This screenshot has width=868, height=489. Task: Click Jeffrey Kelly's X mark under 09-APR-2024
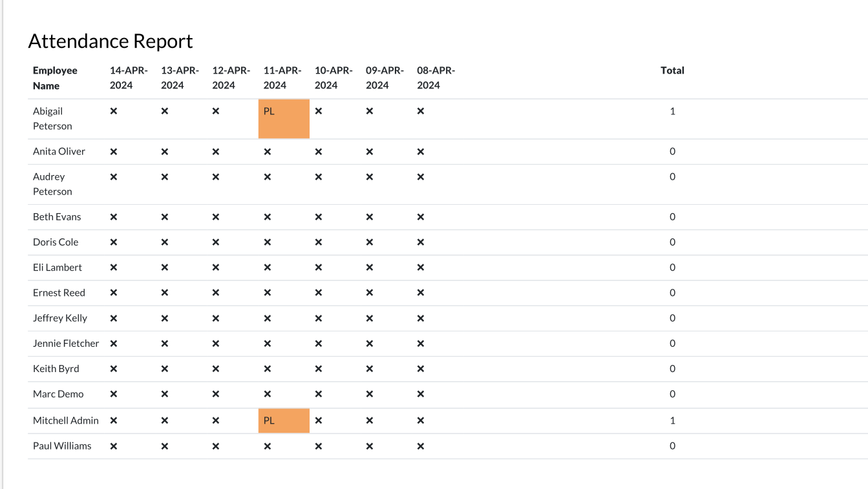point(370,318)
